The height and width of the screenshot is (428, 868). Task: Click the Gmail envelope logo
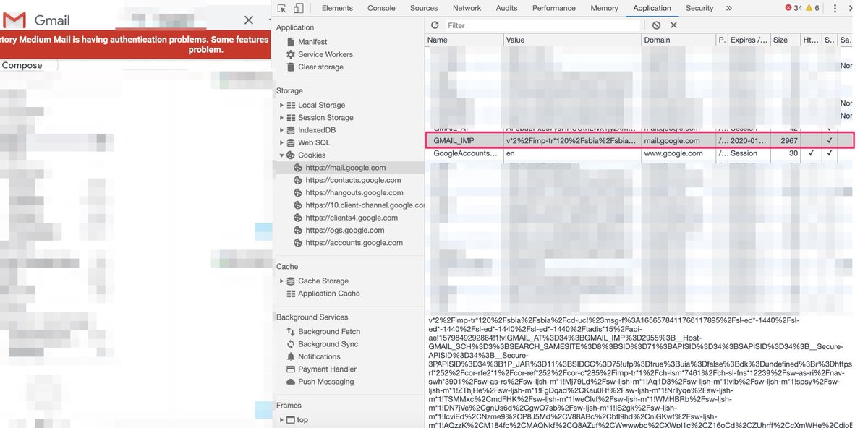tap(14, 20)
